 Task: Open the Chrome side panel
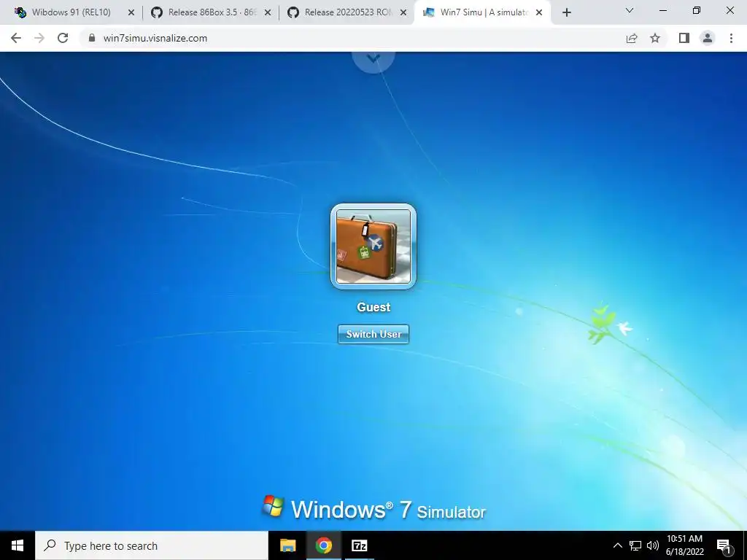(684, 38)
